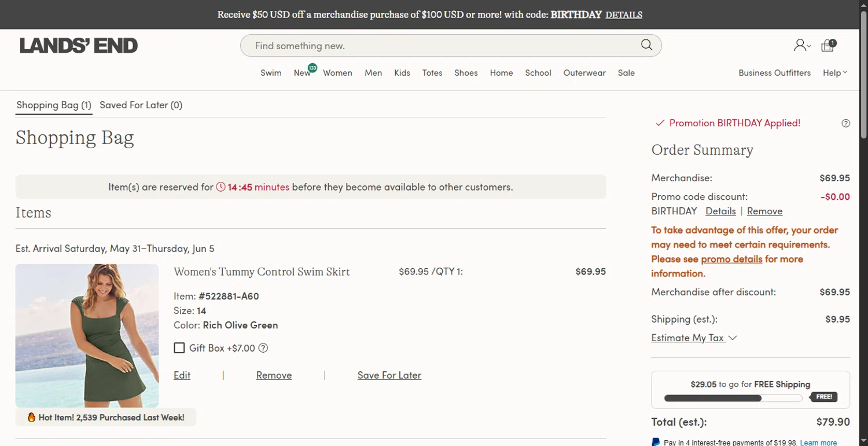Open the Shoes menu
The image size is (868, 446).
click(x=466, y=72)
